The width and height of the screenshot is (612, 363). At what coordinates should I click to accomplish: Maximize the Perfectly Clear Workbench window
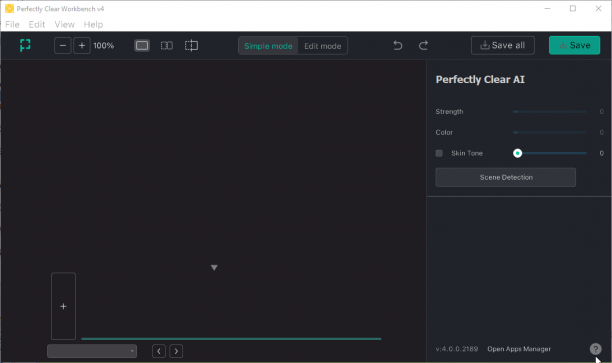(573, 9)
